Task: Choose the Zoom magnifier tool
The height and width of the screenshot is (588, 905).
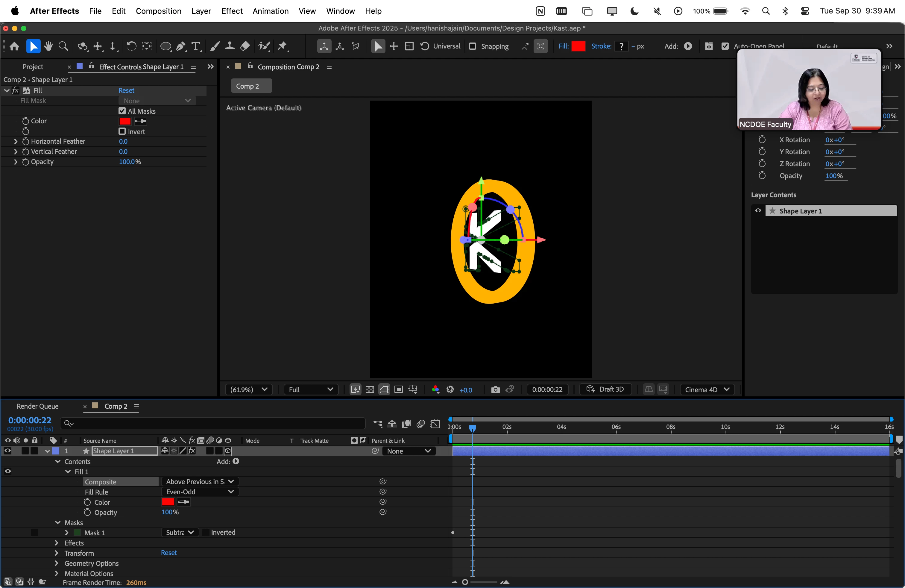Action: tap(63, 46)
